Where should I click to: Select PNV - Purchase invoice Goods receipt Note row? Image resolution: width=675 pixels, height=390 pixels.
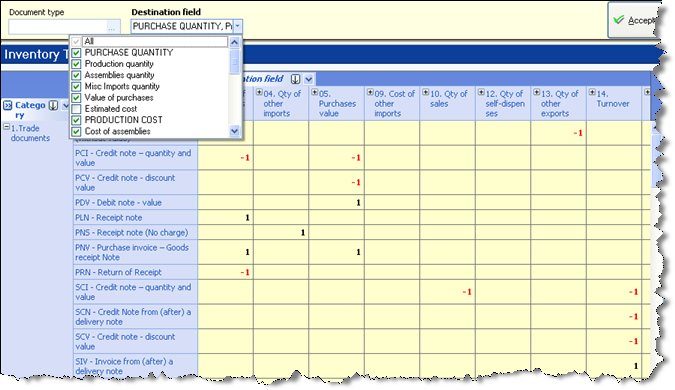pos(136,252)
